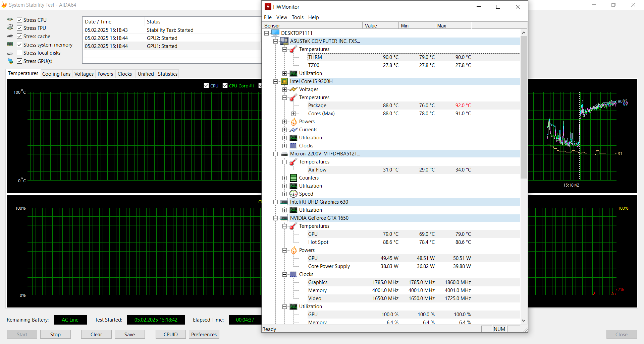Select the Hot Spot temperature row
644x344 pixels.
(x=414, y=242)
